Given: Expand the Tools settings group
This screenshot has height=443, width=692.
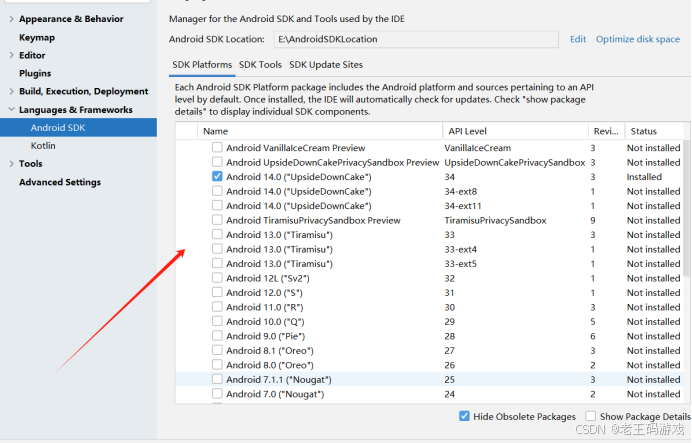Looking at the screenshot, I should [x=11, y=164].
